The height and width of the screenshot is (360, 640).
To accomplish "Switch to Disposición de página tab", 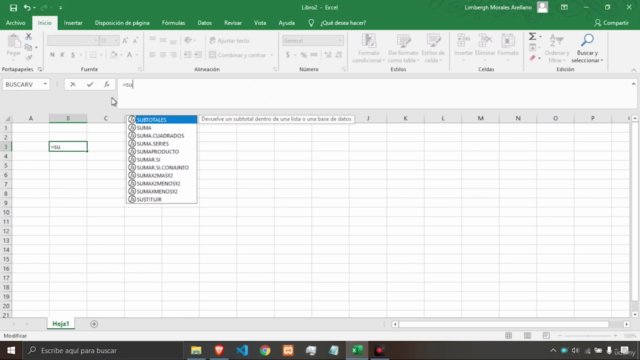I will click(122, 23).
